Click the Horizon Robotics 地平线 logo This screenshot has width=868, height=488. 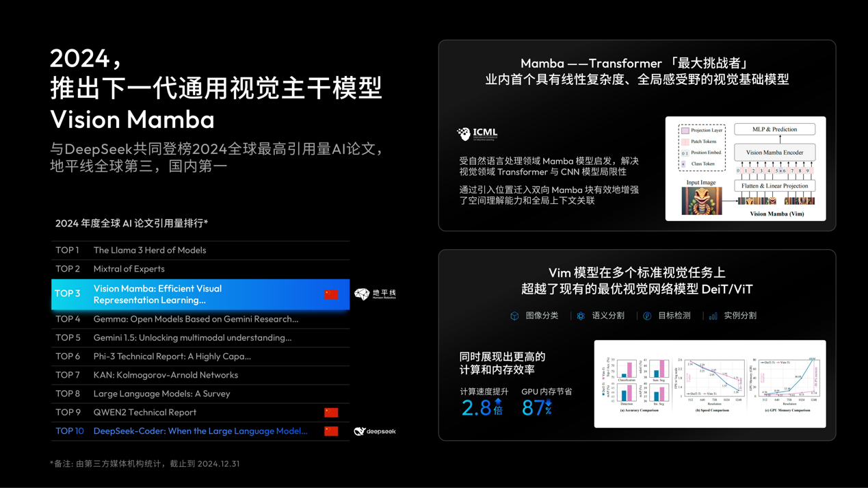(375, 294)
